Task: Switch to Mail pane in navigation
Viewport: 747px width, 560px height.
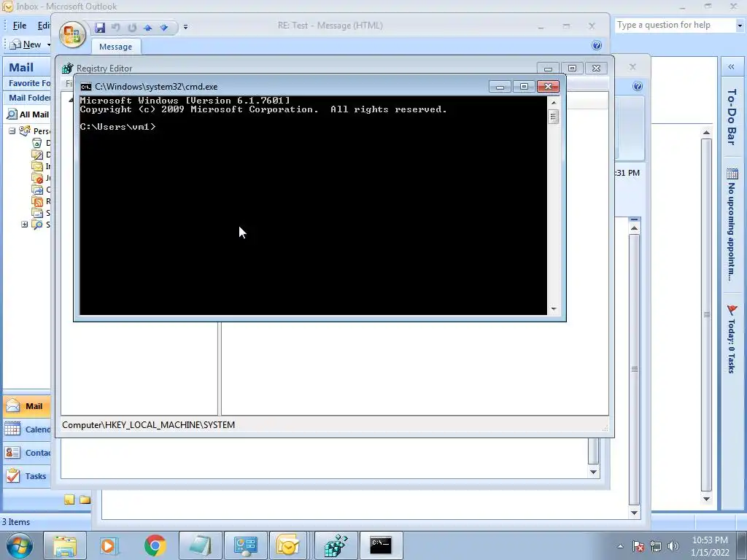Action: click(x=27, y=406)
